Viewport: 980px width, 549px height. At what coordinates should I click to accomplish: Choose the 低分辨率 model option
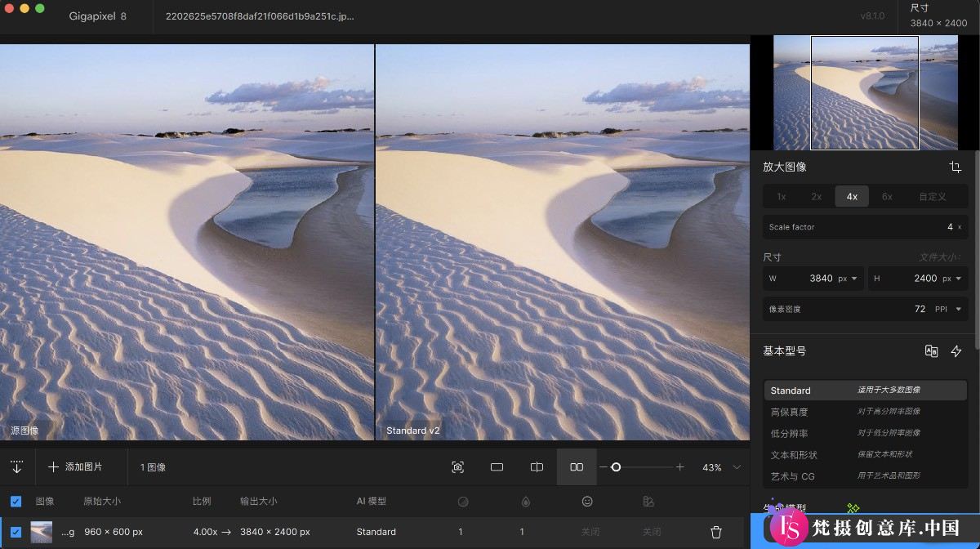[x=865, y=433]
